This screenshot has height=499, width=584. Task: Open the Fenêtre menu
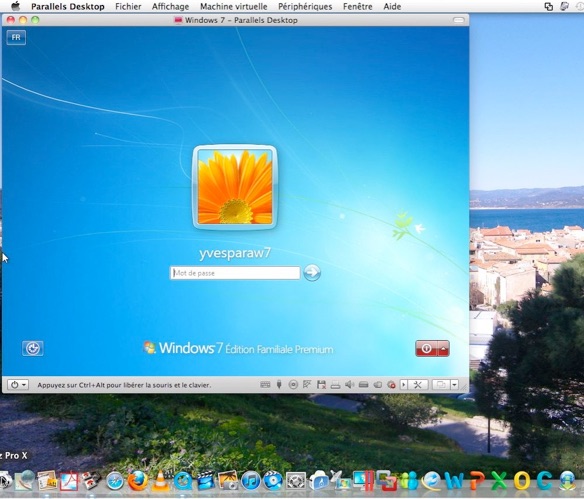(x=358, y=6)
